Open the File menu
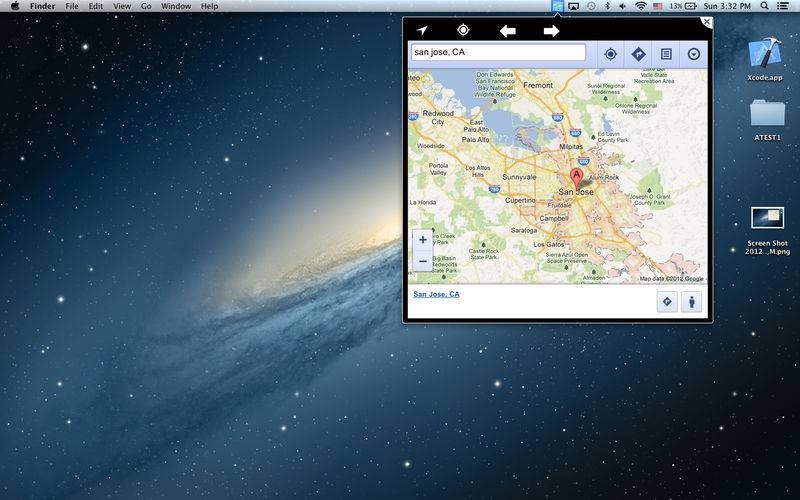 pos(72,6)
